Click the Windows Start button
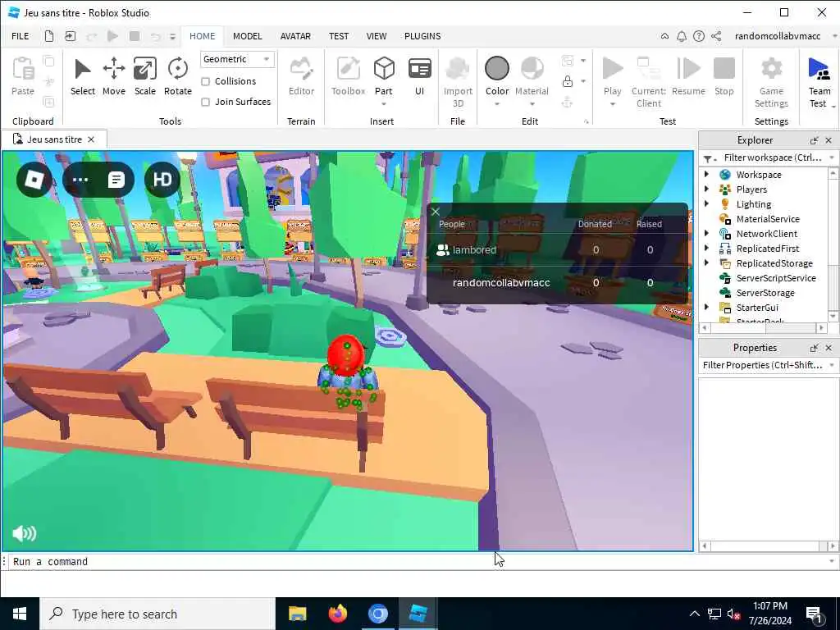The height and width of the screenshot is (630, 840). coord(20,614)
